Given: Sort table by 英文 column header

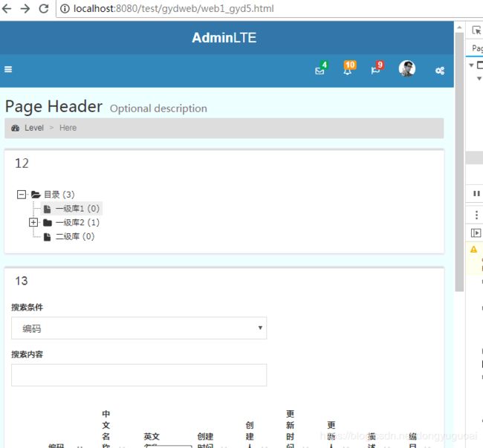Looking at the screenshot, I should click(152, 437).
